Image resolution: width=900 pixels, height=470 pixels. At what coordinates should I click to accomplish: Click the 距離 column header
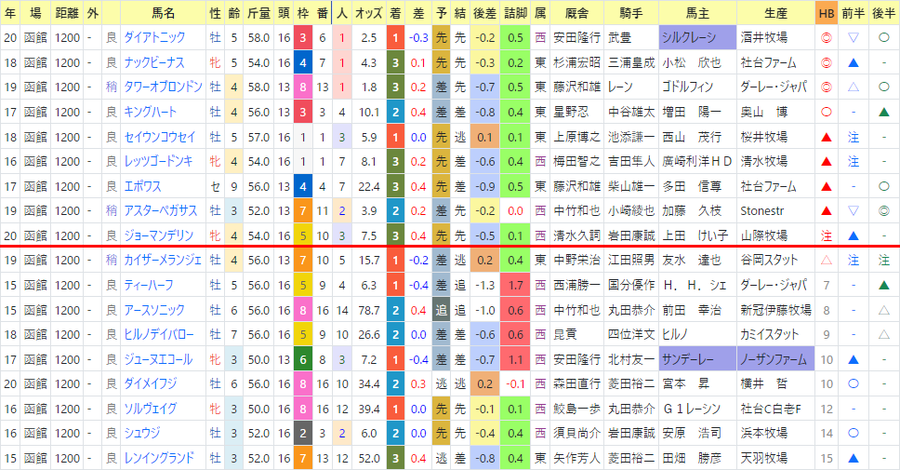[x=68, y=13]
